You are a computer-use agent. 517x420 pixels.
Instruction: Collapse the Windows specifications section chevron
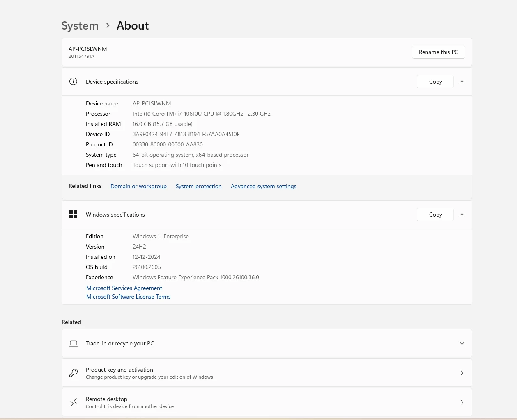click(x=462, y=215)
